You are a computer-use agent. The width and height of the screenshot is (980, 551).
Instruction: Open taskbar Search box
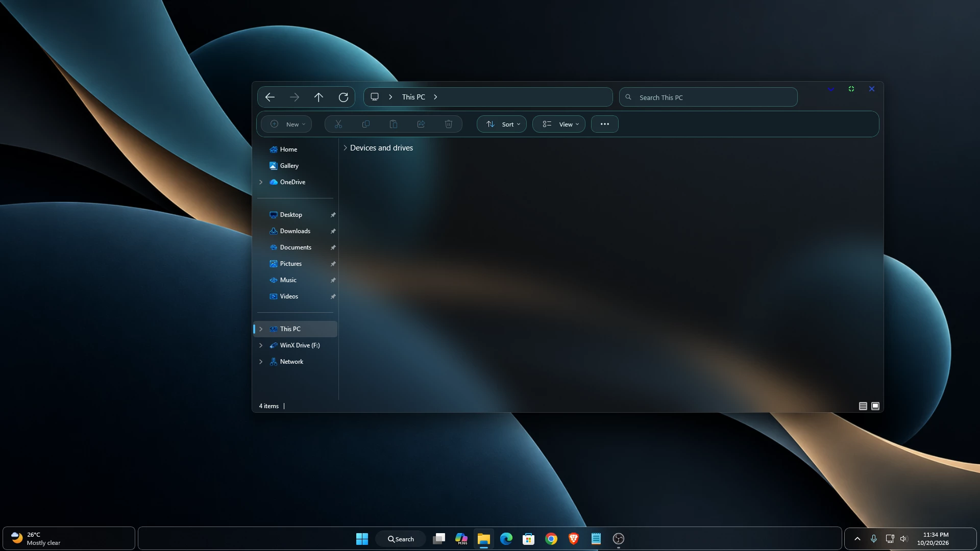coord(401,539)
